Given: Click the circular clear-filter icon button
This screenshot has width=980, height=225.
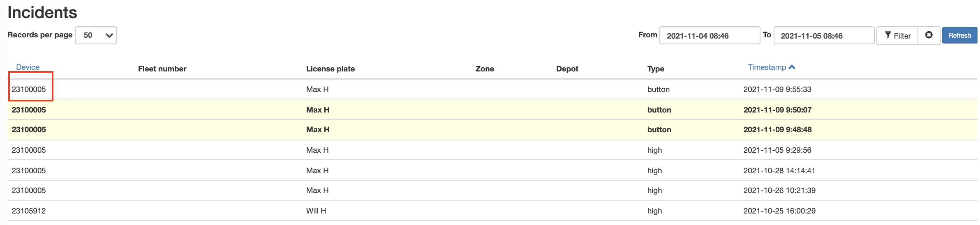Looking at the screenshot, I should tap(929, 35).
